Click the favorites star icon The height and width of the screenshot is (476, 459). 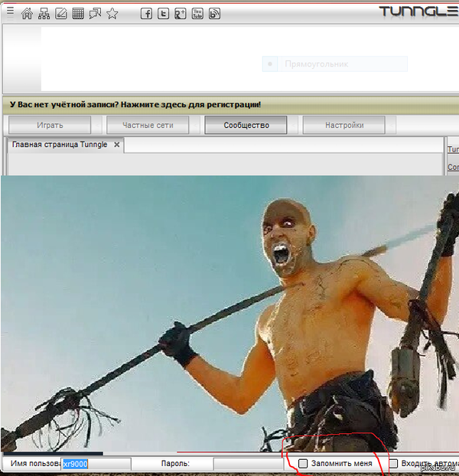(x=112, y=13)
